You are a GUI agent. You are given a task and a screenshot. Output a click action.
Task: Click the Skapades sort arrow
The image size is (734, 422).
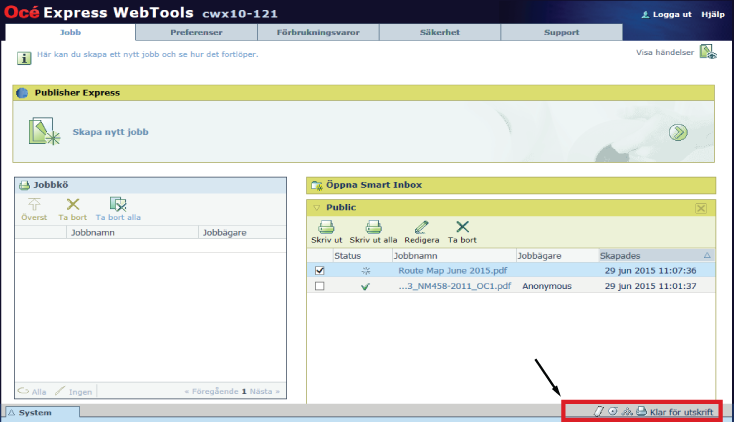tap(707, 256)
